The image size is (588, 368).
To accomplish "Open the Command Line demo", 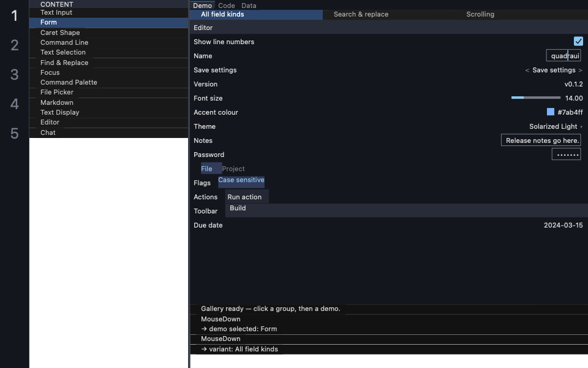I will 109,42.
